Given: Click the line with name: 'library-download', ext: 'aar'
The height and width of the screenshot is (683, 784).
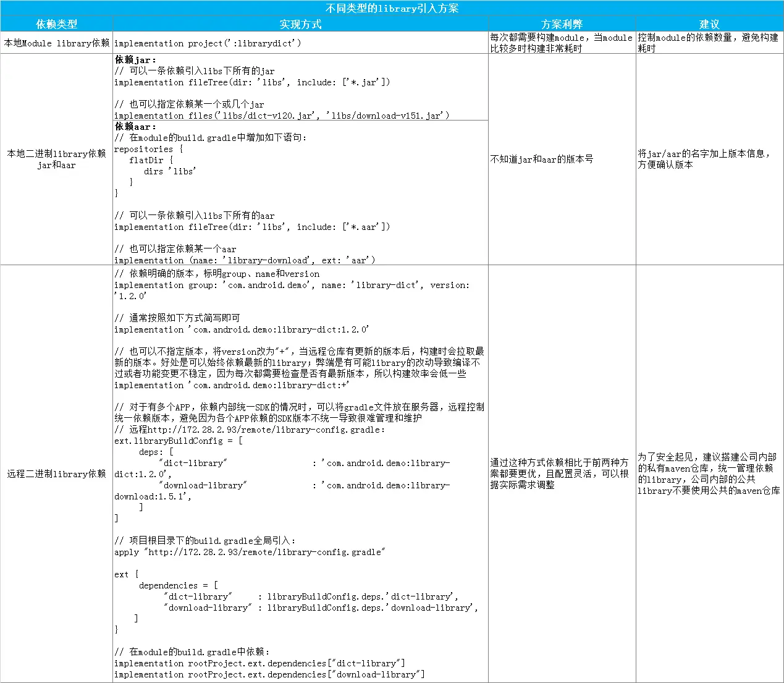Looking at the screenshot, I should (x=245, y=260).
